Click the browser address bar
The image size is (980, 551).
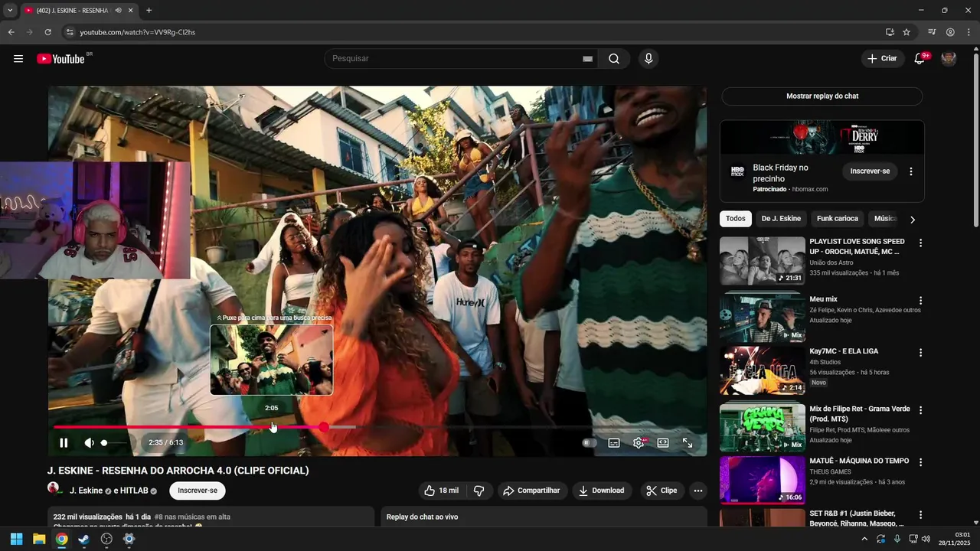point(471,32)
